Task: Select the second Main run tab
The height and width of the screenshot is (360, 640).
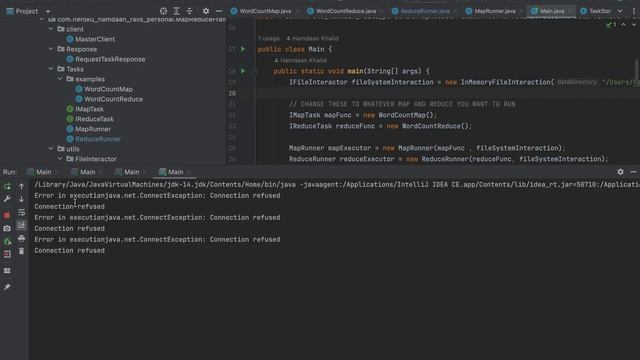Action: coord(87,172)
